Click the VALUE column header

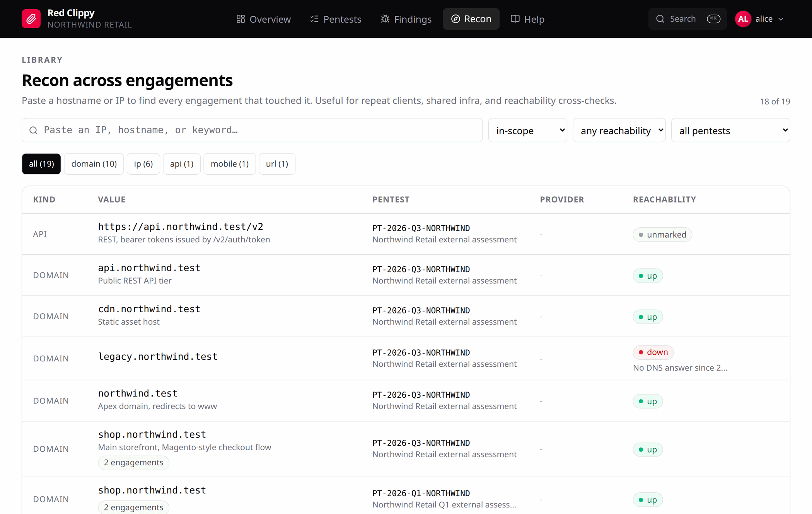[112, 200]
